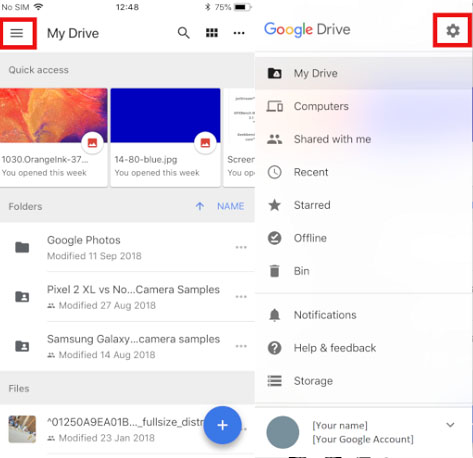473x458 pixels.
Task: Open the hamburger navigation menu
Action: (x=17, y=33)
